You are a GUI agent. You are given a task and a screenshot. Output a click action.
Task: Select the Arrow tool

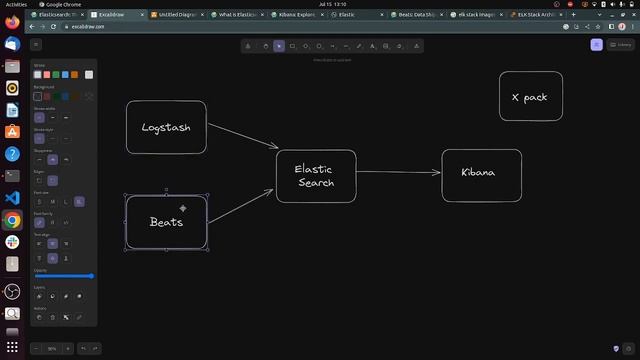(333, 46)
